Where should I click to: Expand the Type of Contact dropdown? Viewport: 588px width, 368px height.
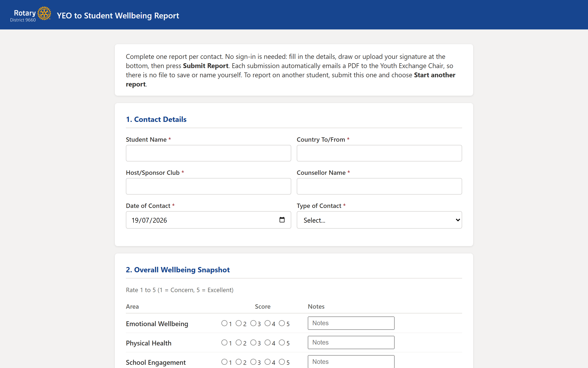379,220
